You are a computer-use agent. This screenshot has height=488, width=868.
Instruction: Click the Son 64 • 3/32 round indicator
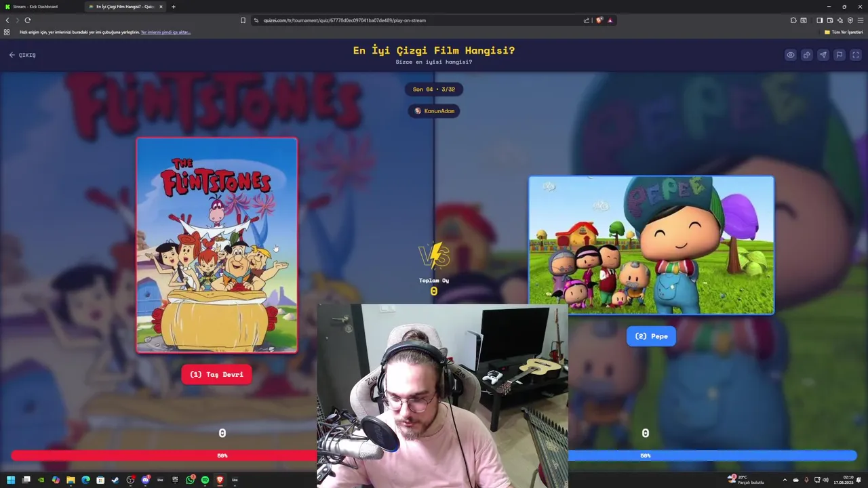coord(434,89)
